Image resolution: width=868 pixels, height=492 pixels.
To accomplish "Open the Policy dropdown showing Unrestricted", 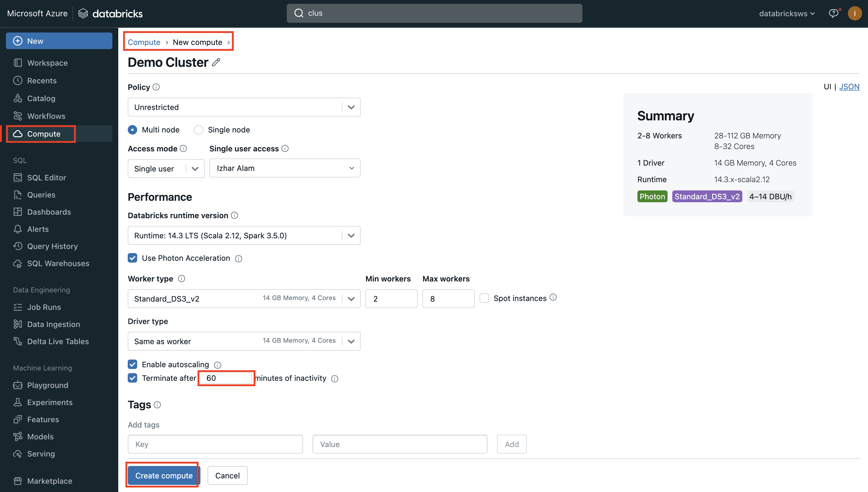I will [x=244, y=107].
